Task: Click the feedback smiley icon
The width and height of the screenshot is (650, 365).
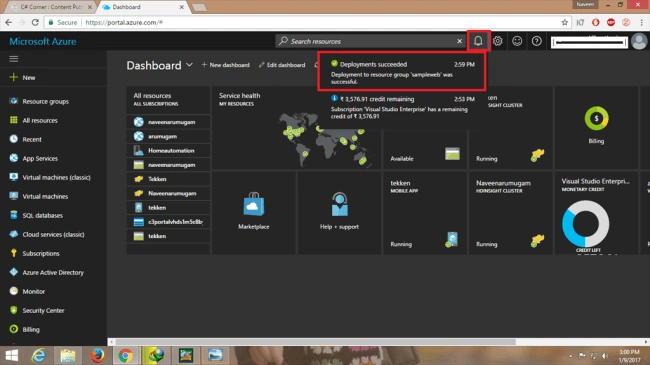Action: point(517,41)
